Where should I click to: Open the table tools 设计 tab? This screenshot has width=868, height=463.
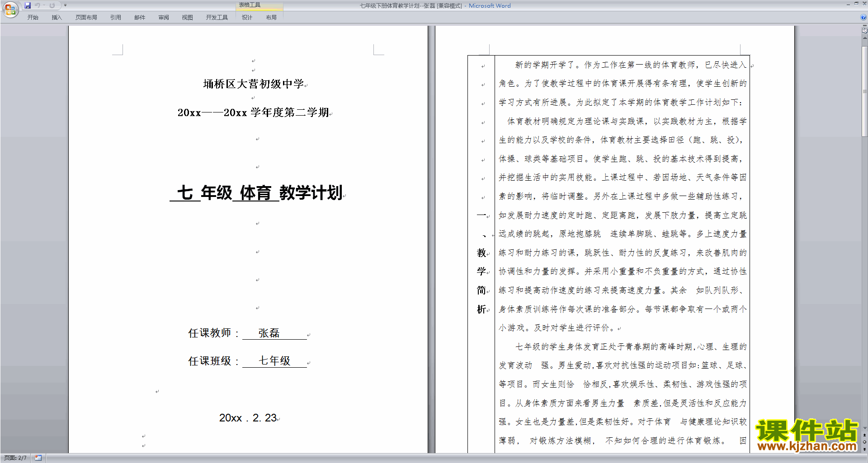(247, 17)
